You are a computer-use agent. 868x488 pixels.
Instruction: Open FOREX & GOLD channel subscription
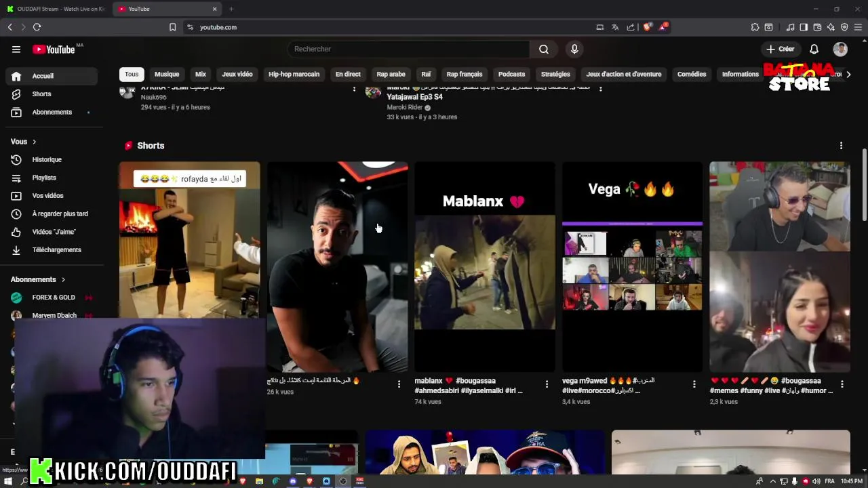(x=52, y=297)
